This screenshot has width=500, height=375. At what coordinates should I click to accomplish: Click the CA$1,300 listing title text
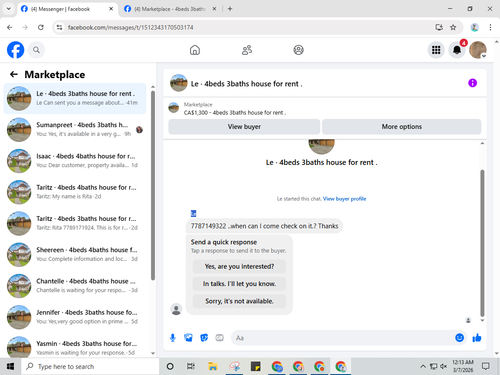235,113
